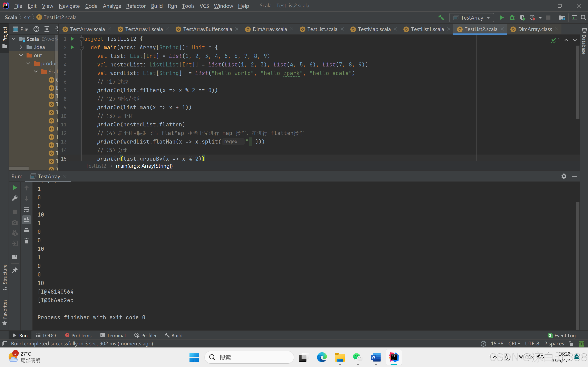Rerun TestArray with green play icon
The image size is (588, 367).
[x=14, y=188]
